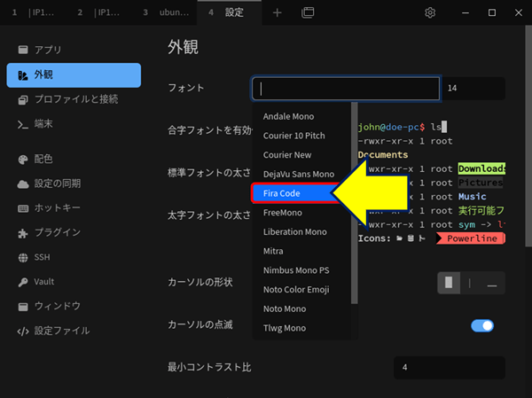This screenshot has height=398, width=532.
Task: Maximize the window
Action: click(492, 12)
